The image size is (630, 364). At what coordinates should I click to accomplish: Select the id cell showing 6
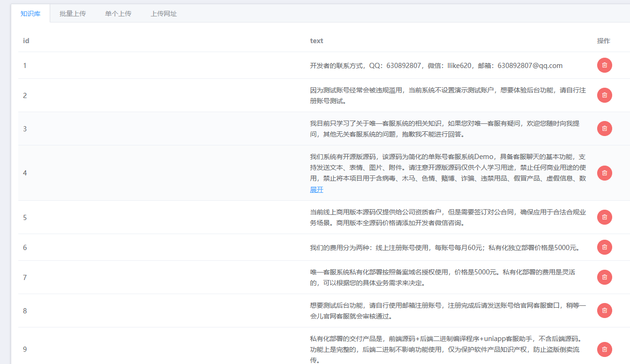click(x=25, y=247)
